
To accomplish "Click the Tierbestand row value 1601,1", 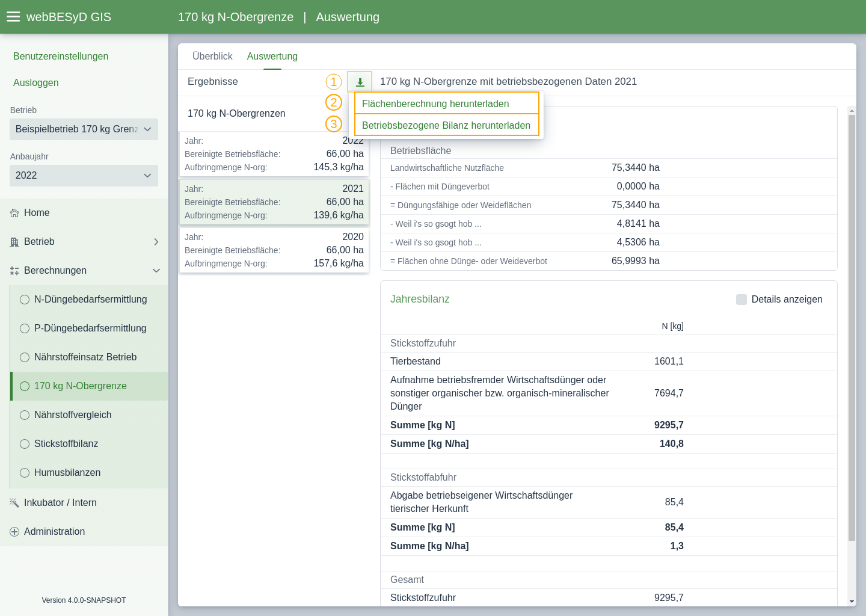I will pyautogui.click(x=669, y=362).
